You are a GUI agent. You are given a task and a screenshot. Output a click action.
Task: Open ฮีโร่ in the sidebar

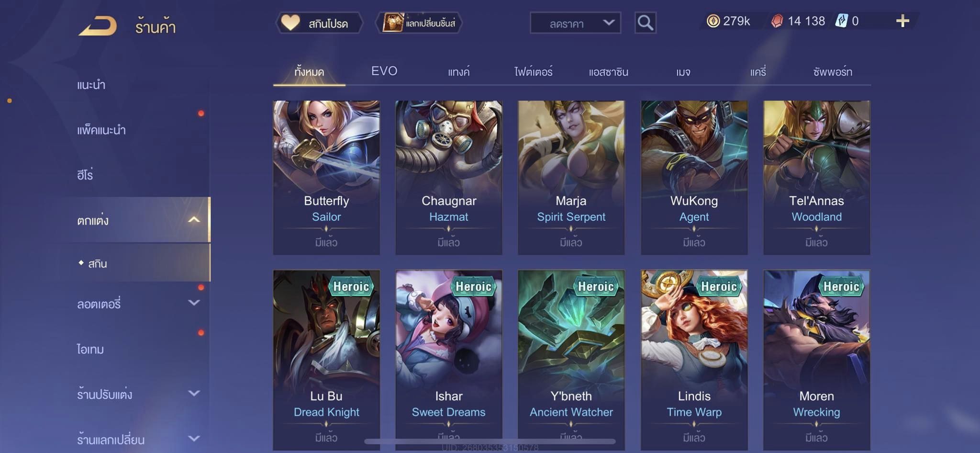pyautogui.click(x=85, y=174)
